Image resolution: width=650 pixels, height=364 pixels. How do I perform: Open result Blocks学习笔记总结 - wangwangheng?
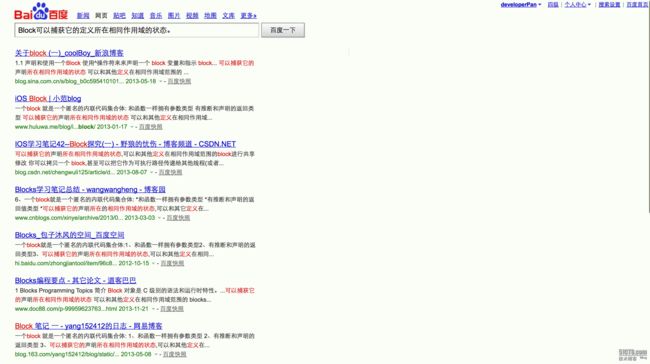point(90,189)
